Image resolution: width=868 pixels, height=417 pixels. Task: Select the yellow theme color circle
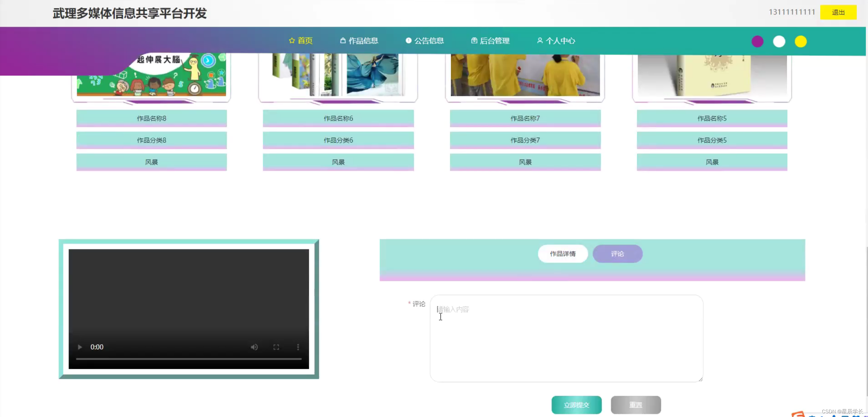coord(800,41)
